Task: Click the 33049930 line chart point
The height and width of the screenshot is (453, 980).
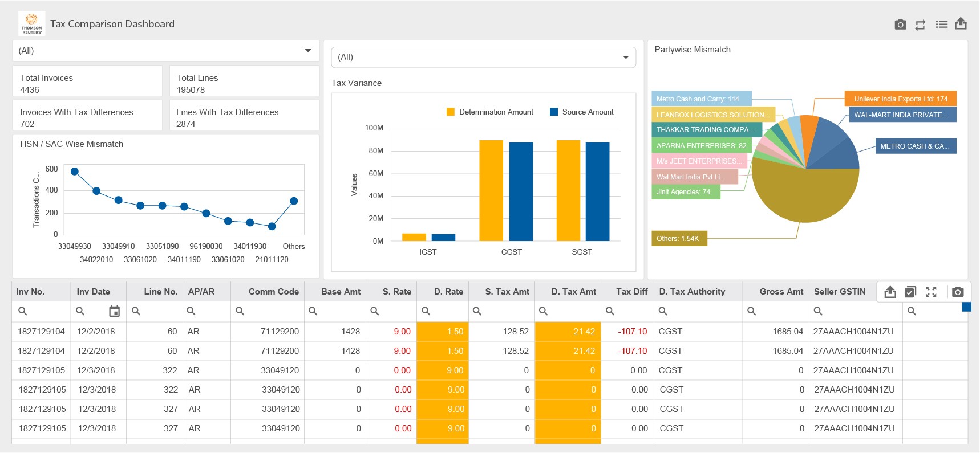Action: (75, 172)
